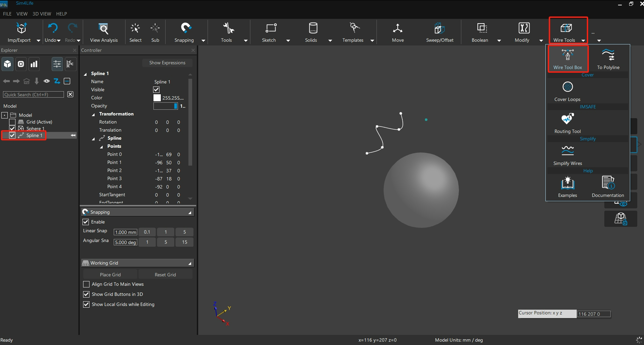Click the Show Expressions button

[167, 63]
